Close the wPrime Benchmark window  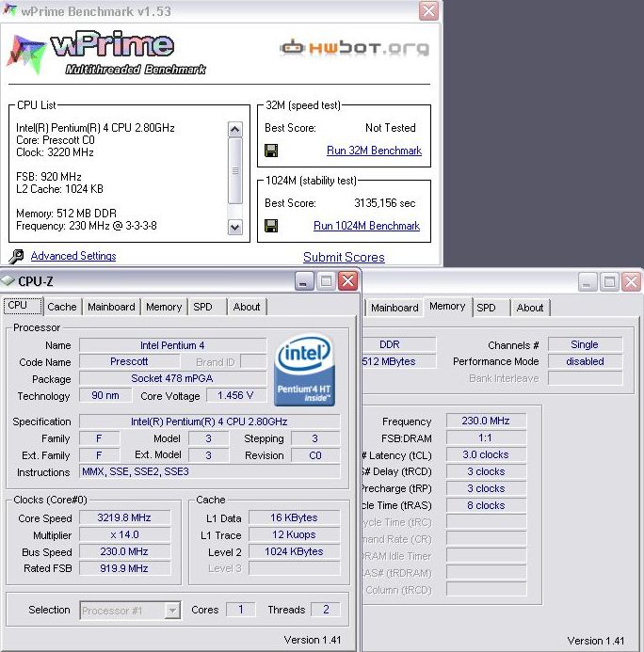coord(428,10)
